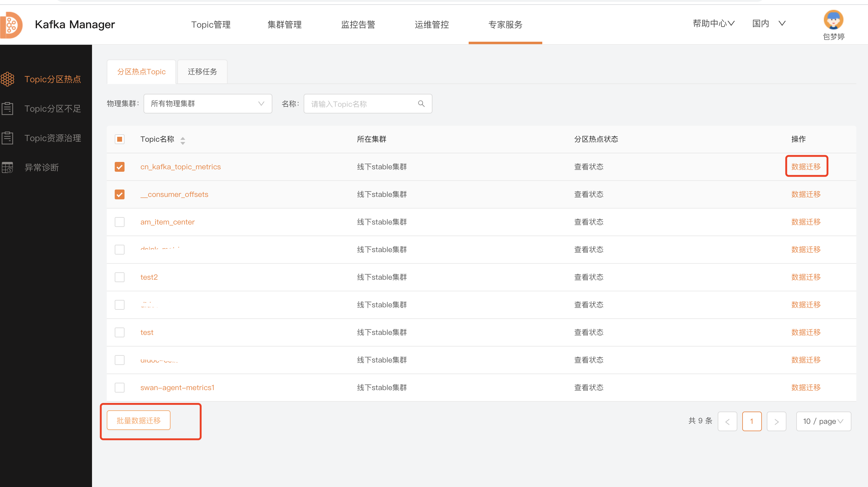Toggle the select-all header checkbox
Viewport: 868px width, 487px height.
120,139
